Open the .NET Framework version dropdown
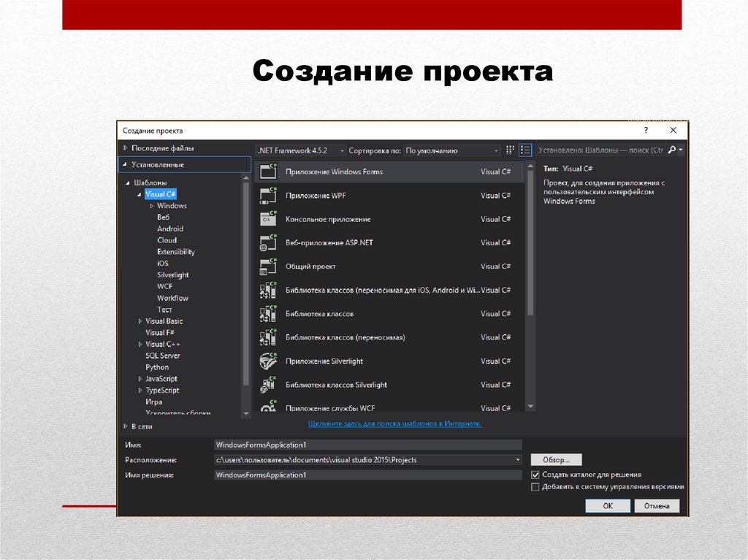Viewport: 748px width, 560px height. point(301,150)
